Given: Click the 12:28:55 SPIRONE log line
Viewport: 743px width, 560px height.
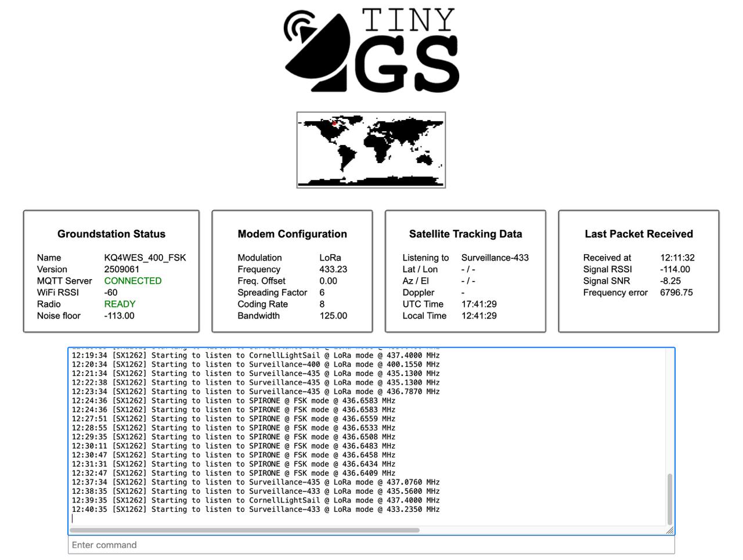Looking at the screenshot, I should (x=233, y=428).
